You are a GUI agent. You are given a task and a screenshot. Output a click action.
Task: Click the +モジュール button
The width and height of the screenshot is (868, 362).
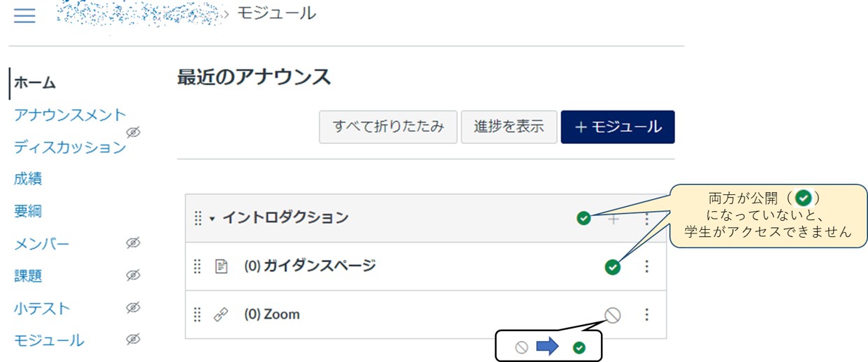[x=618, y=126]
